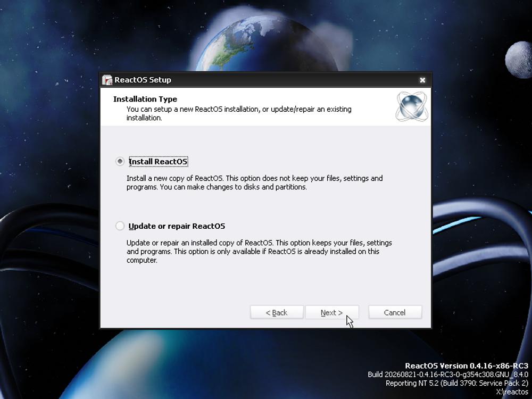Select the Install ReactOS radio button
The height and width of the screenshot is (399, 532).
click(x=120, y=162)
